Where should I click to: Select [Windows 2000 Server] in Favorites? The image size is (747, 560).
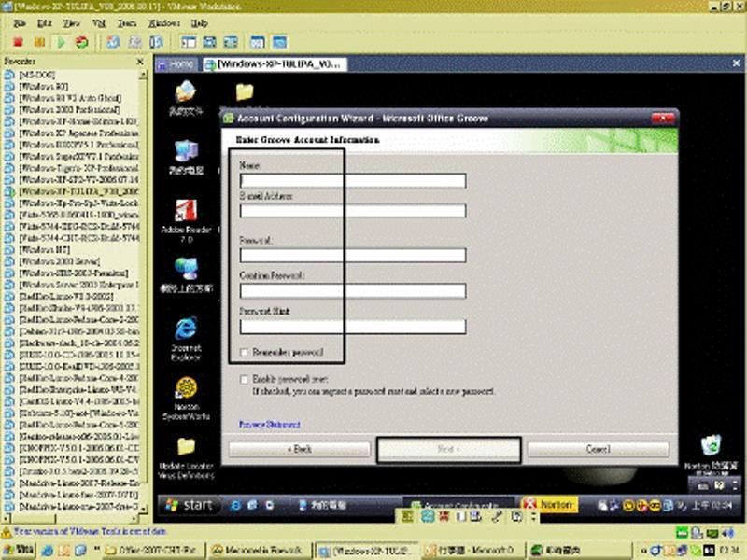59,261
